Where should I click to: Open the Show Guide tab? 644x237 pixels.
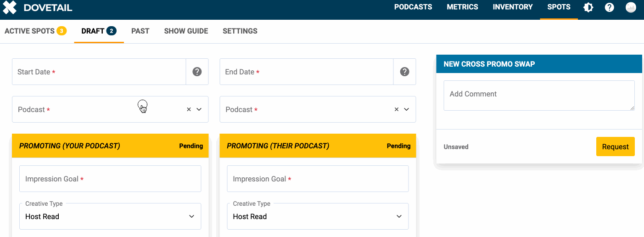pyautogui.click(x=186, y=31)
